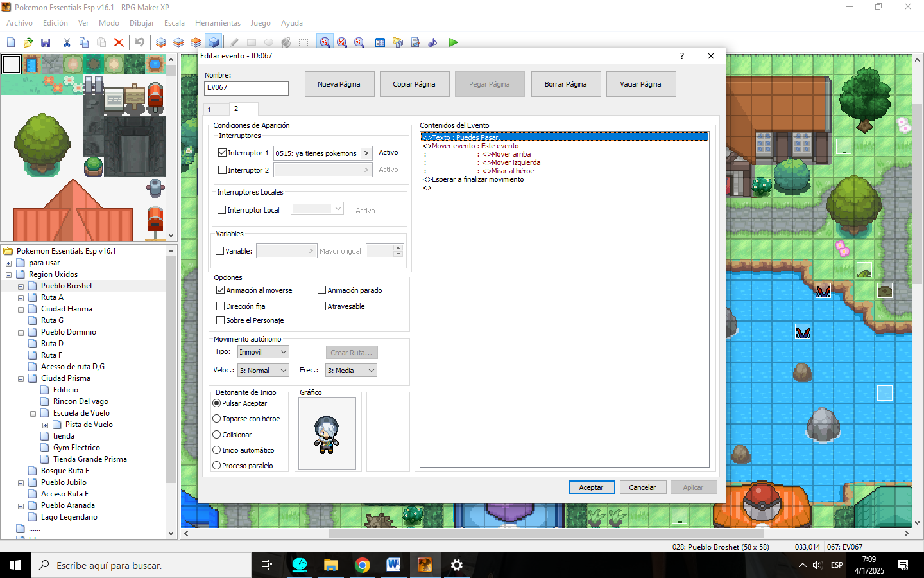The image size is (924, 578).
Task: Open the Tipo movement type dropdown
Action: pos(263,352)
